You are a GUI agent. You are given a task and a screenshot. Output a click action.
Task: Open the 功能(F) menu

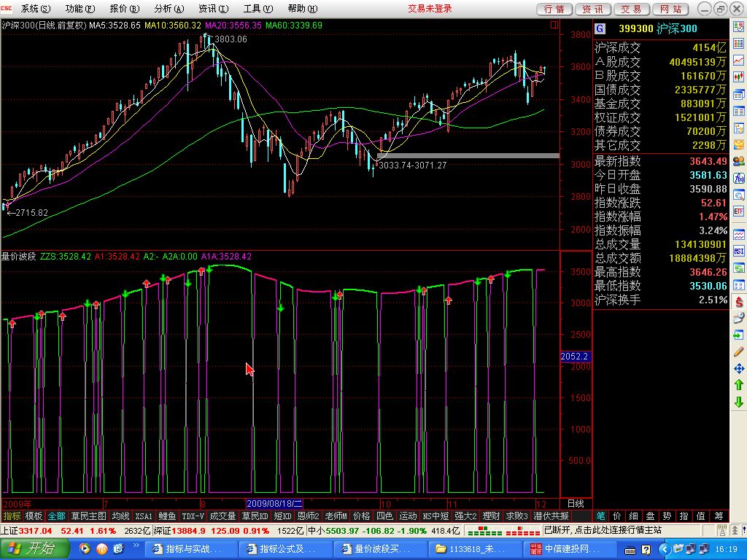pos(80,9)
